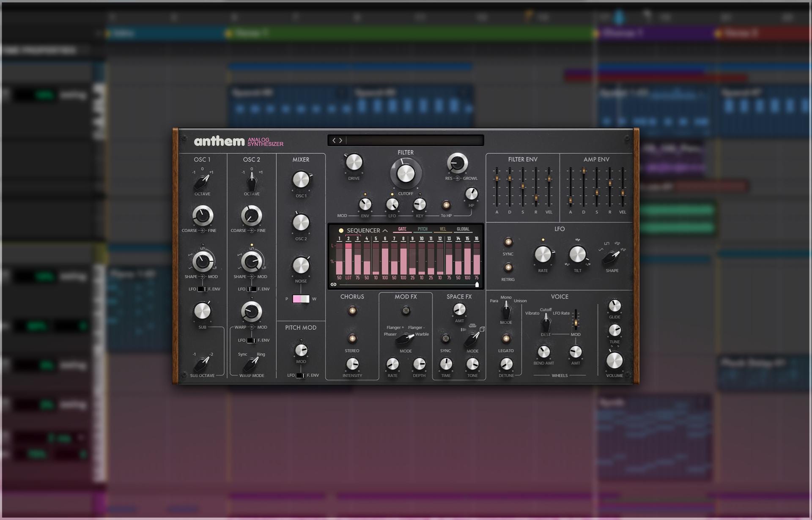The width and height of the screenshot is (812, 520).
Task: Click the LFO Rate knob
Action: [543, 255]
